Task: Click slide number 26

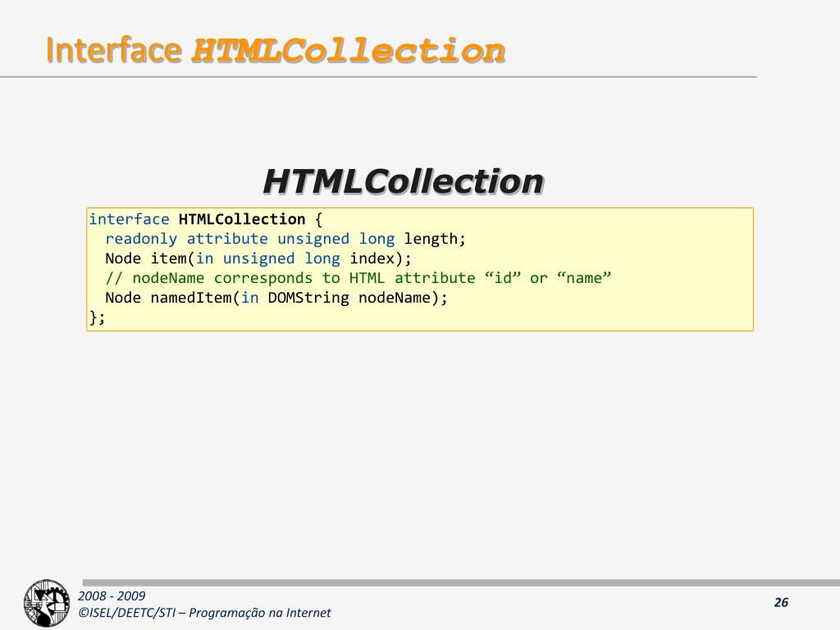Action: click(781, 602)
